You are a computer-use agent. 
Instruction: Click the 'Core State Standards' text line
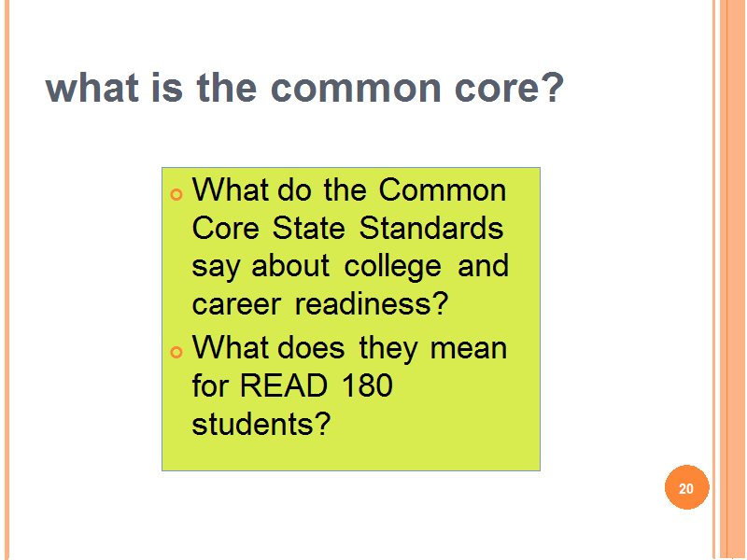[x=347, y=228]
